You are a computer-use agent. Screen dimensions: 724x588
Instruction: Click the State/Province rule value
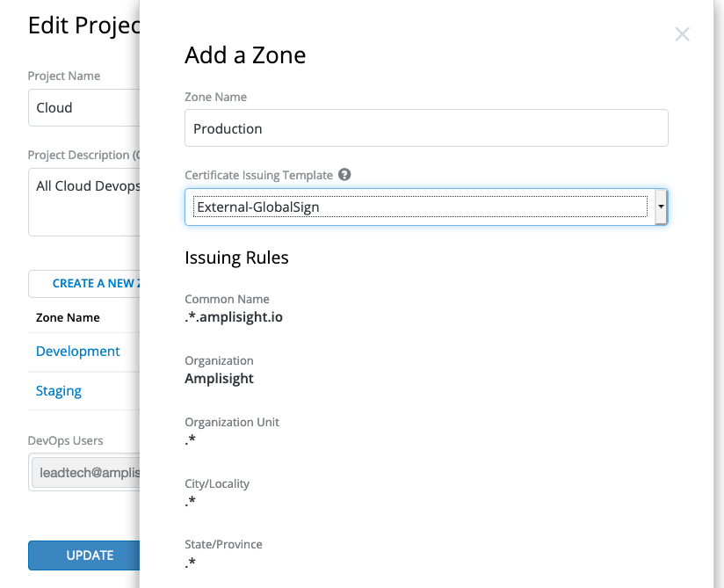click(x=191, y=563)
